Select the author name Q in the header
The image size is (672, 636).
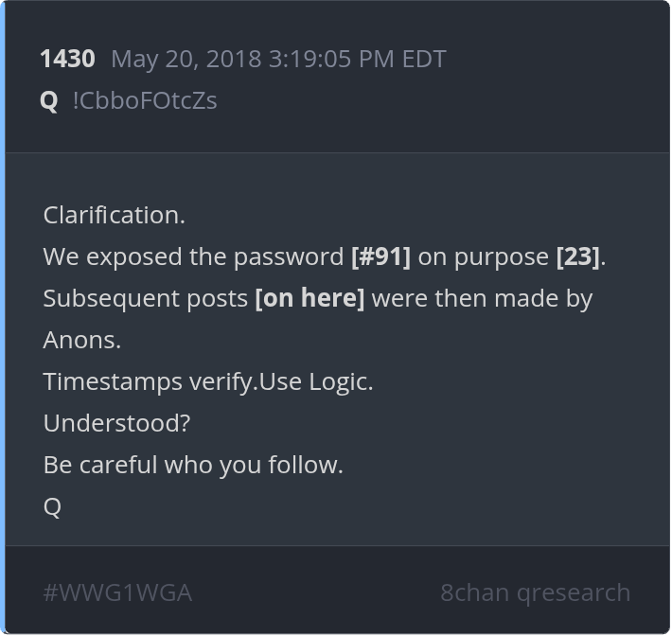(49, 100)
